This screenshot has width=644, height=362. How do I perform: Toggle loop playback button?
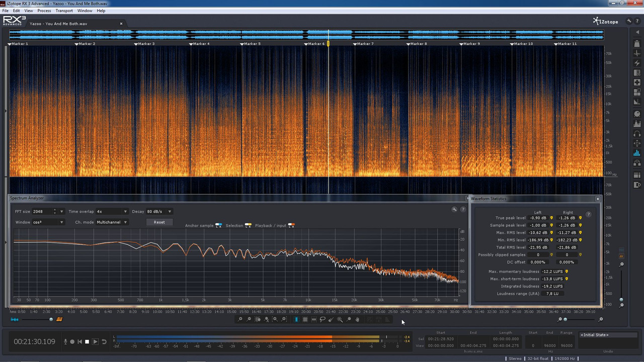point(104,341)
